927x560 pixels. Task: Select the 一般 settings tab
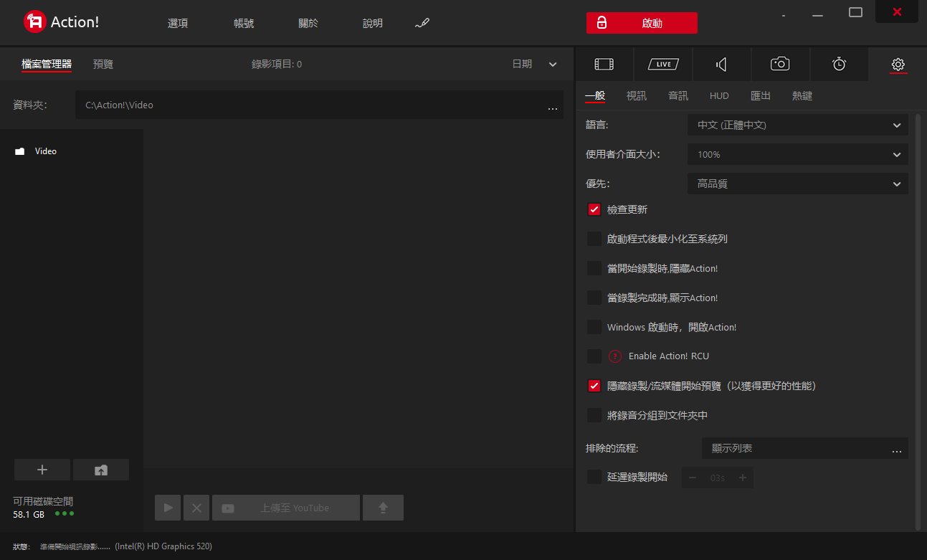(x=595, y=95)
